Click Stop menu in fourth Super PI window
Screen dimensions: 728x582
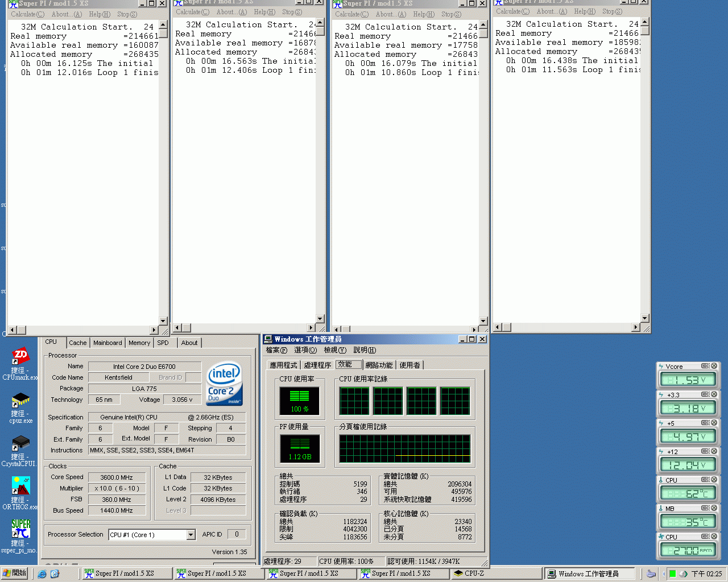[x=613, y=11]
